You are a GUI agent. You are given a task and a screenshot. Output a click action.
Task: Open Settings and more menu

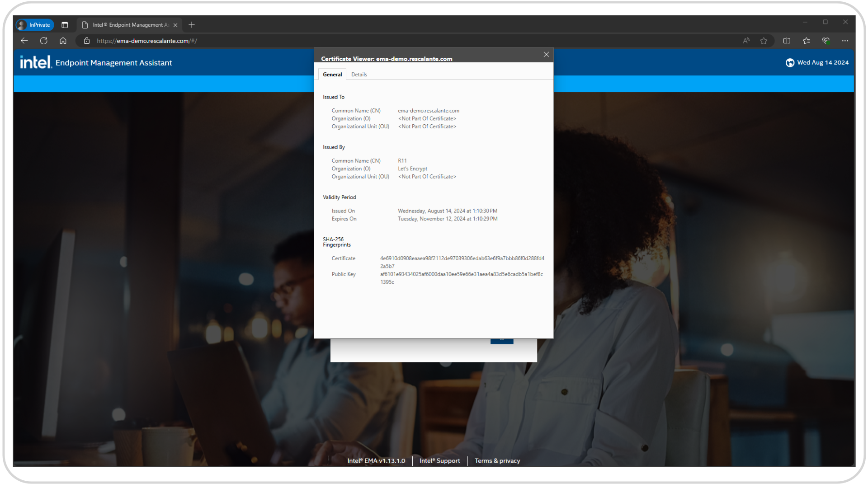(845, 41)
